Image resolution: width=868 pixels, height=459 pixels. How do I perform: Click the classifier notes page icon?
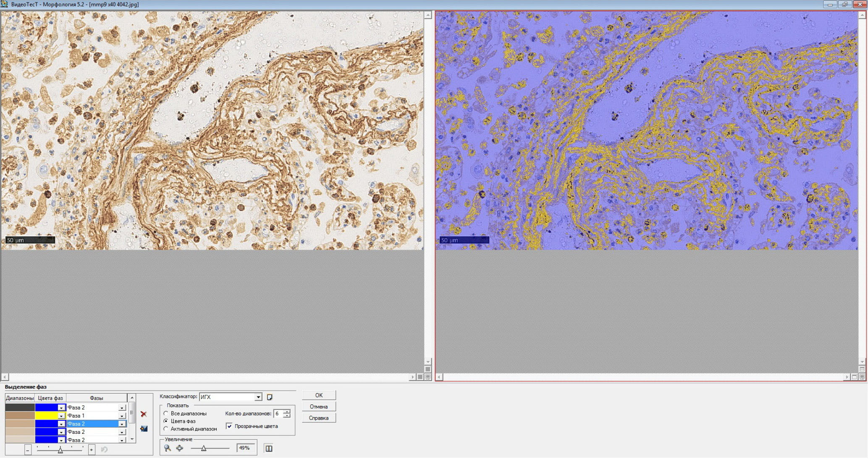pyautogui.click(x=270, y=397)
